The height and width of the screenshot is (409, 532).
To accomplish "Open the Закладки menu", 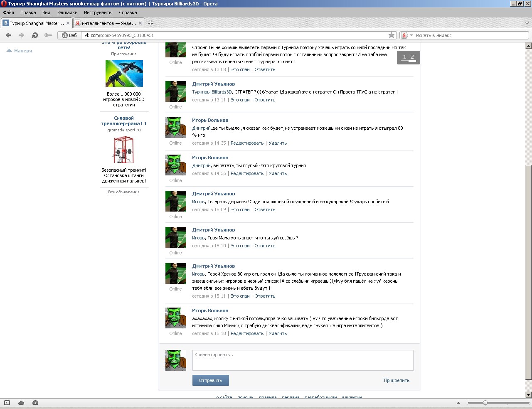I will click(x=67, y=12).
